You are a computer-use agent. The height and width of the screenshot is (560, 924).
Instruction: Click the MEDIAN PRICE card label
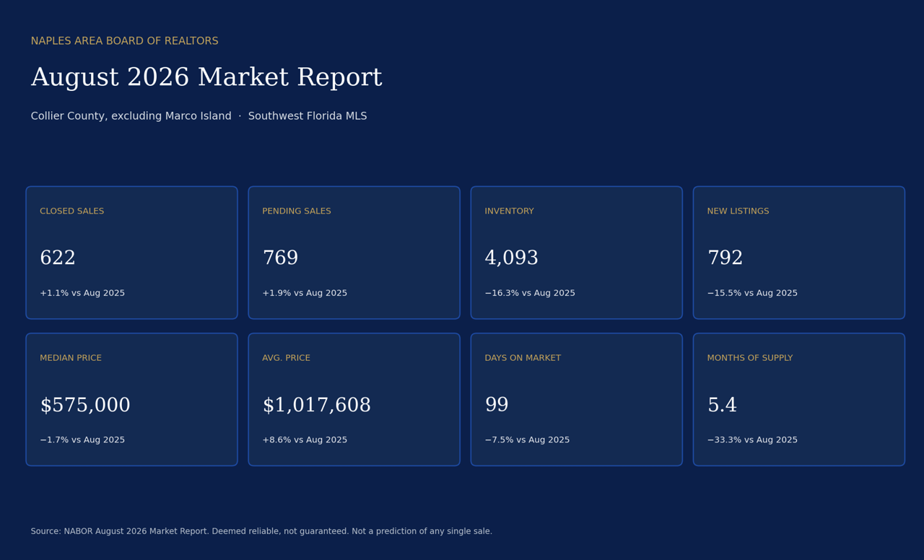(71, 358)
